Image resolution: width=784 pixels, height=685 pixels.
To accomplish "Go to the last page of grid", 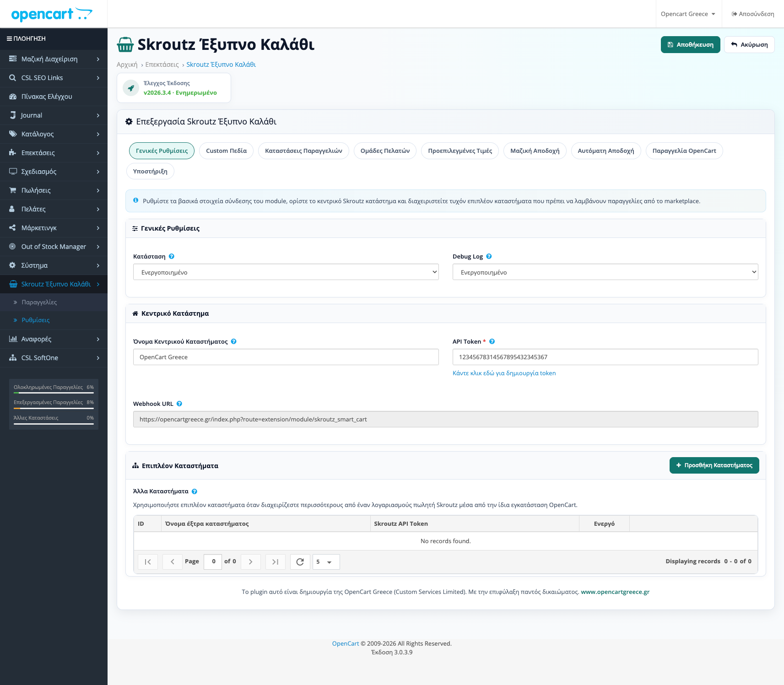I will tap(276, 562).
